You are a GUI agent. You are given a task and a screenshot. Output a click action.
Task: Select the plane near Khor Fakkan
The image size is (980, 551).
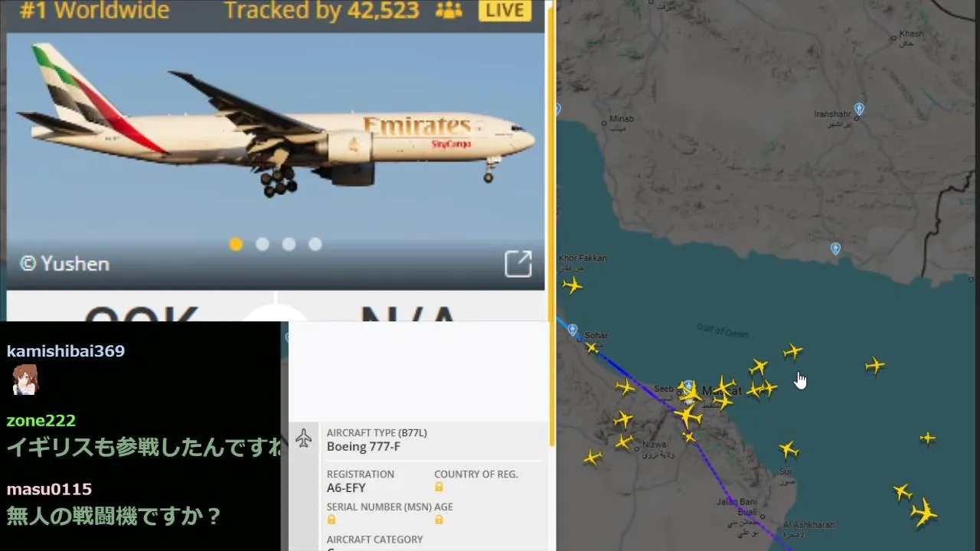pos(572,286)
